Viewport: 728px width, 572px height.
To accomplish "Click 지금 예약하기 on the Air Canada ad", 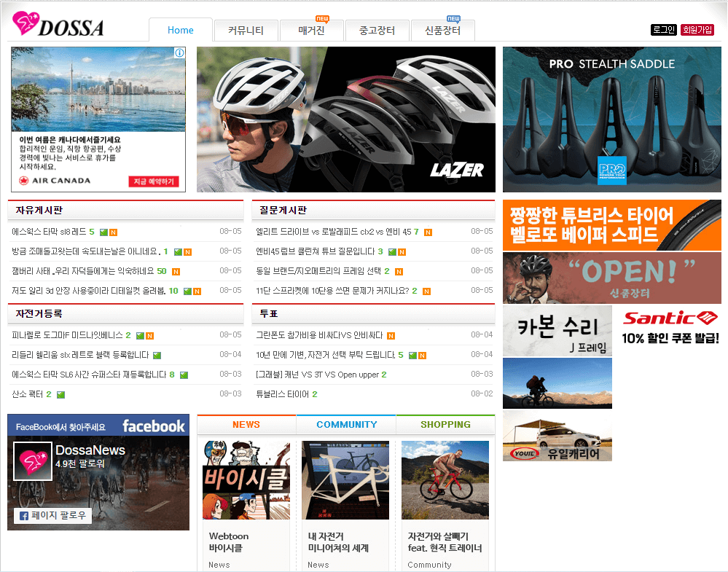I will [154, 181].
